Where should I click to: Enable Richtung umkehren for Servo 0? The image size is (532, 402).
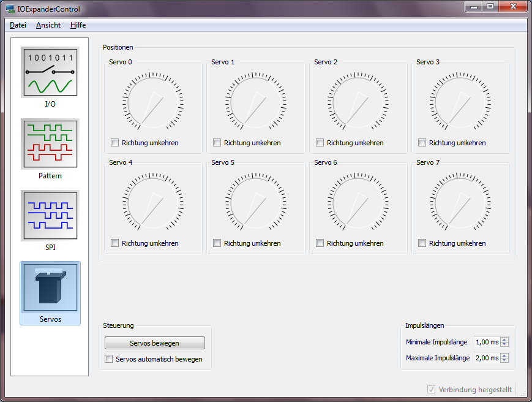(x=115, y=143)
